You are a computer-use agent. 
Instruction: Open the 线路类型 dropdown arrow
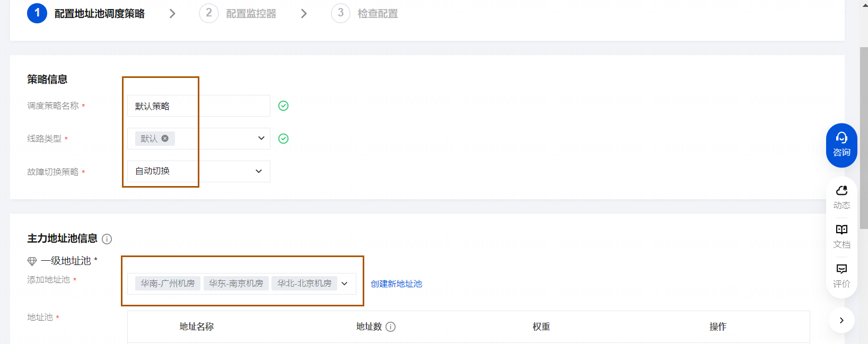coord(261,138)
